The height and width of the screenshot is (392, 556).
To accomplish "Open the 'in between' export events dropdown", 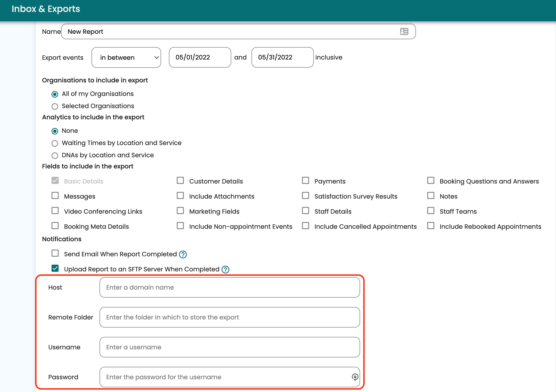I will point(126,57).
